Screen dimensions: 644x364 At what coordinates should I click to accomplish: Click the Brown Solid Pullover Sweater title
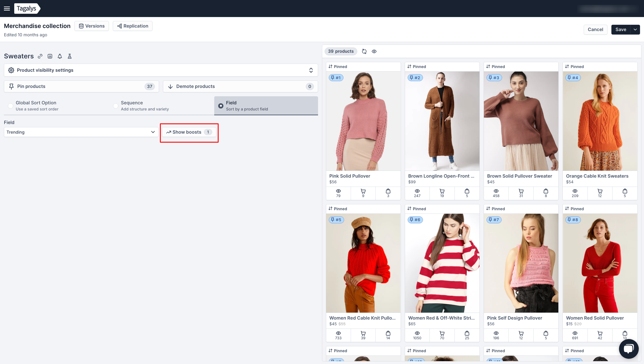519,176
